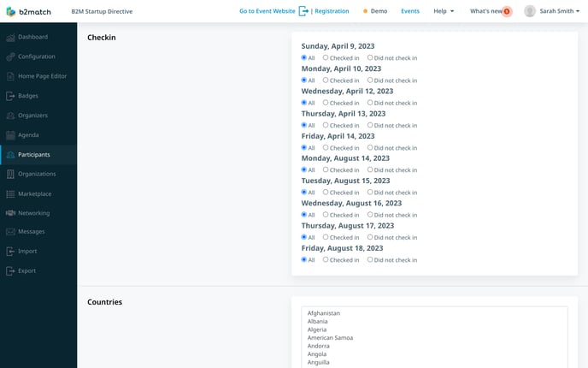Click the Home Page Editor document icon

pyautogui.click(x=10, y=76)
